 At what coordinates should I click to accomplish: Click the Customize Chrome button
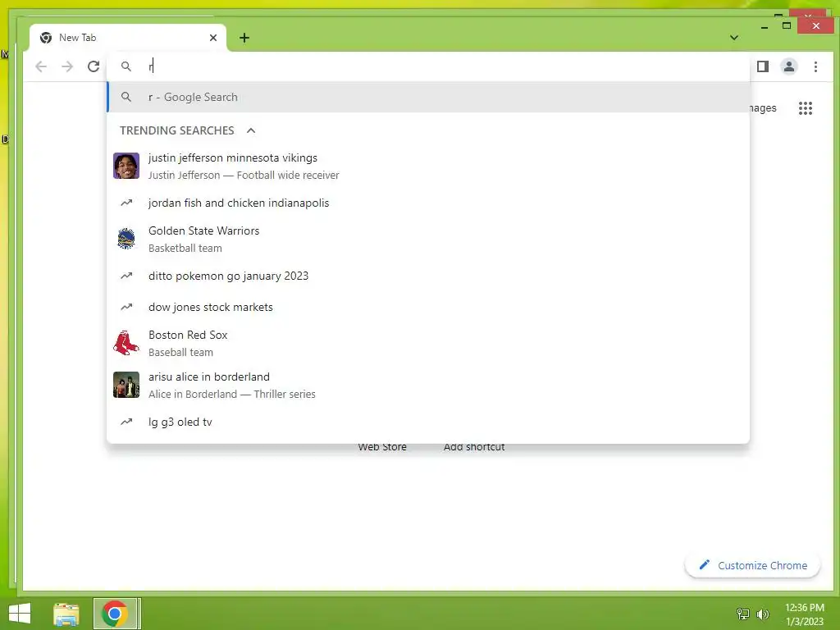(752, 566)
